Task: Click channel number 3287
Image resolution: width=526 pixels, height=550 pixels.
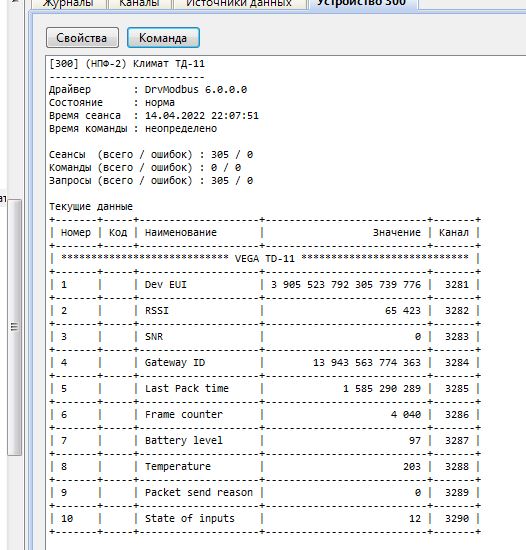Action: (x=457, y=440)
